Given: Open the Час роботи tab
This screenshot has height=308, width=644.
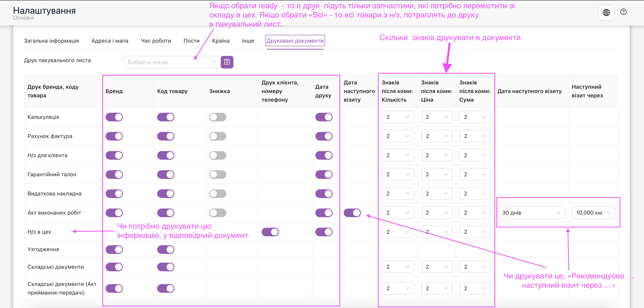Looking at the screenshot, I should point(156,41).
